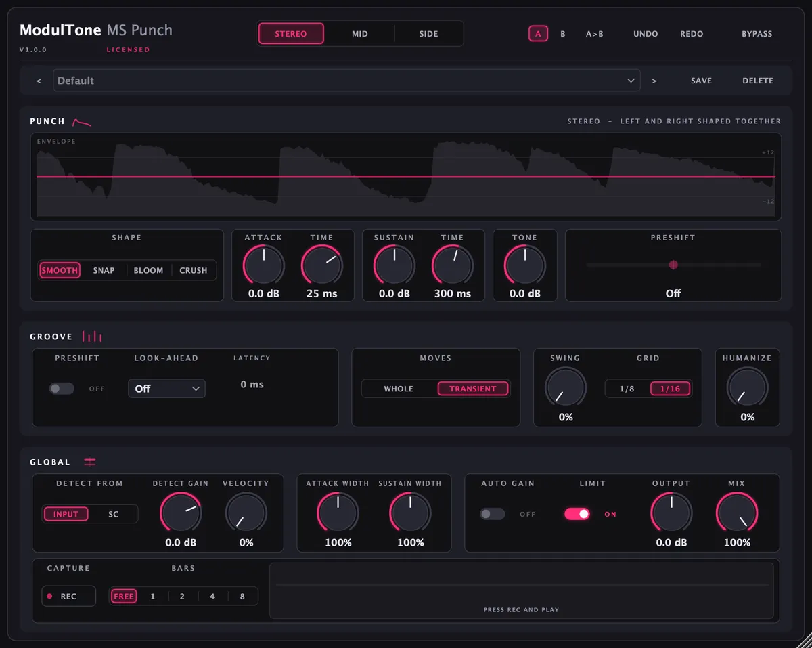Image resolution: width=812 pixels, height=648 pixels.
Task: Set capture length to 1 bar
Action: (153, 597)
